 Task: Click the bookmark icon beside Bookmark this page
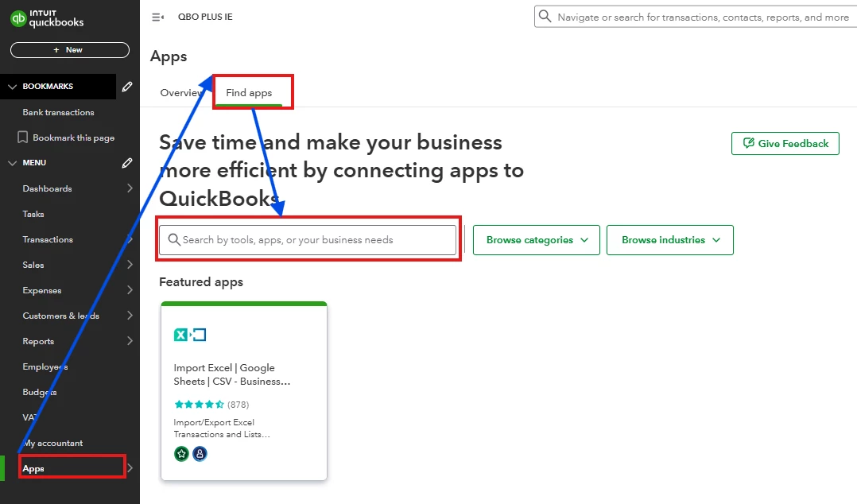pos(22,138)
